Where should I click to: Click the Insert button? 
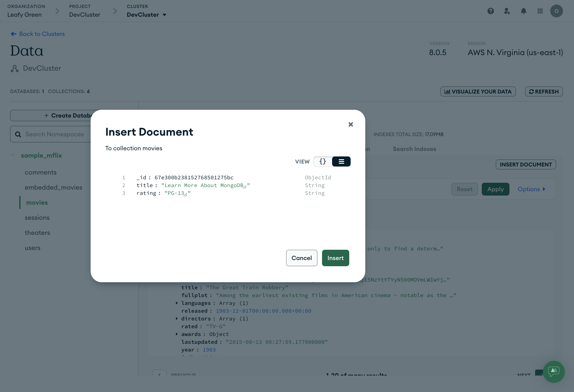336,258
